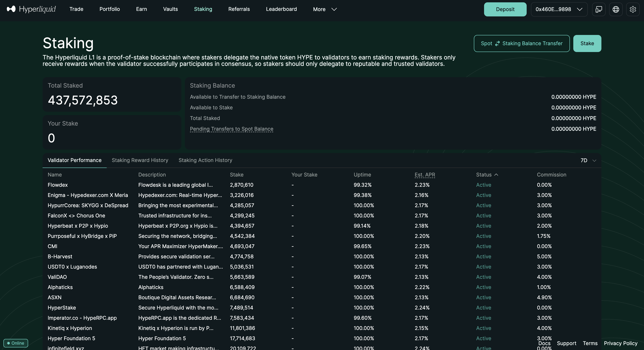The width and height of the screenshot is (644, 350).
Task: Click the Status column sort arrow
Action: point(496,175)
